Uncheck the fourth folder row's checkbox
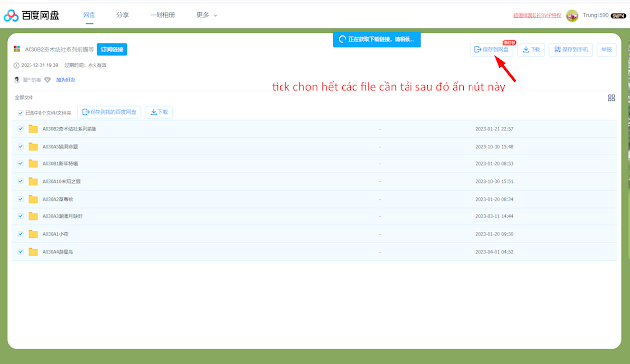Image resolution: width=630 pixels, height=364 pixels. coord(21,181)
